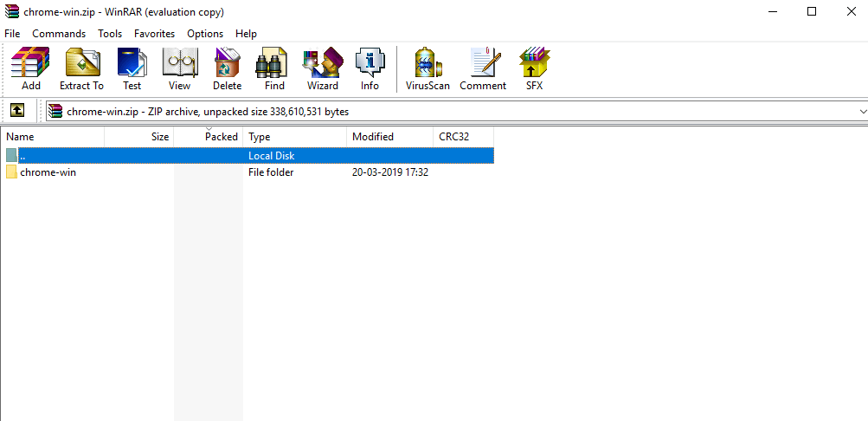Open the View file tool

[179, 68]
